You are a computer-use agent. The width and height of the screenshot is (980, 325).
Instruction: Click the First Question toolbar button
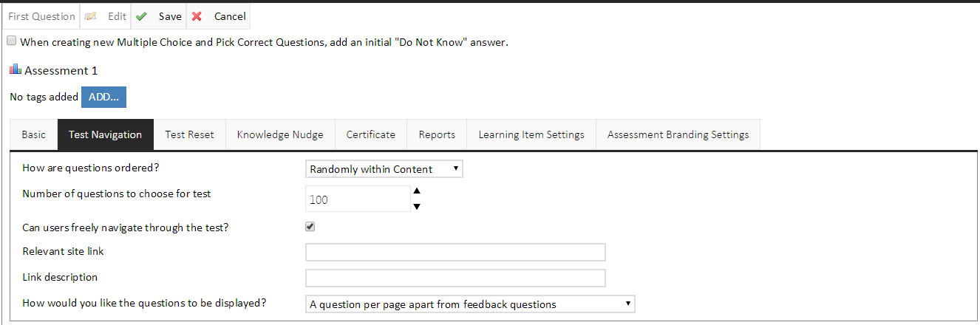pos(41,16)
